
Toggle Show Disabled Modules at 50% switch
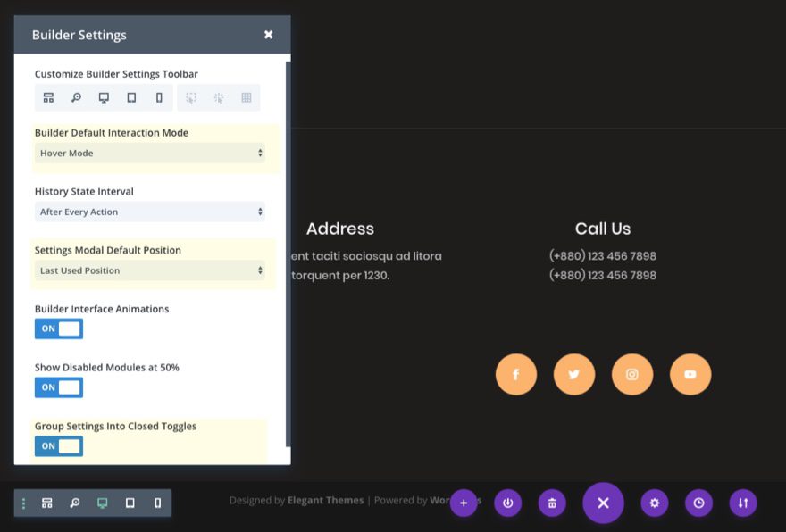(59, 387)
